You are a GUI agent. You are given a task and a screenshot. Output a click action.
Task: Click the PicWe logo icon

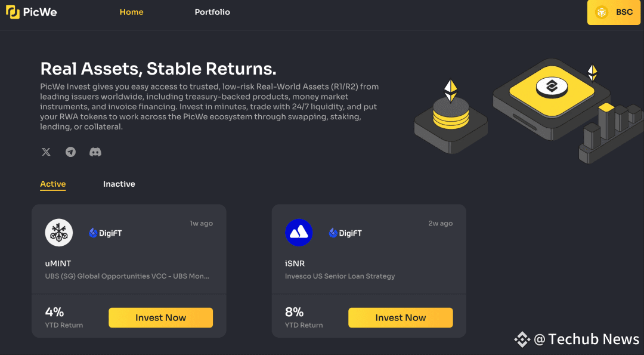tap(13, 12)
